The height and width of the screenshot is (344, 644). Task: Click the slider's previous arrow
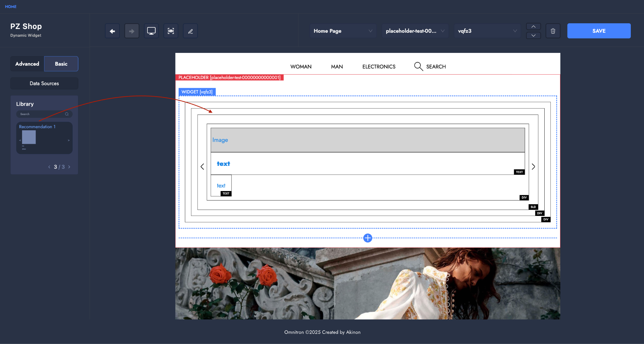click(x=202, y=166)
